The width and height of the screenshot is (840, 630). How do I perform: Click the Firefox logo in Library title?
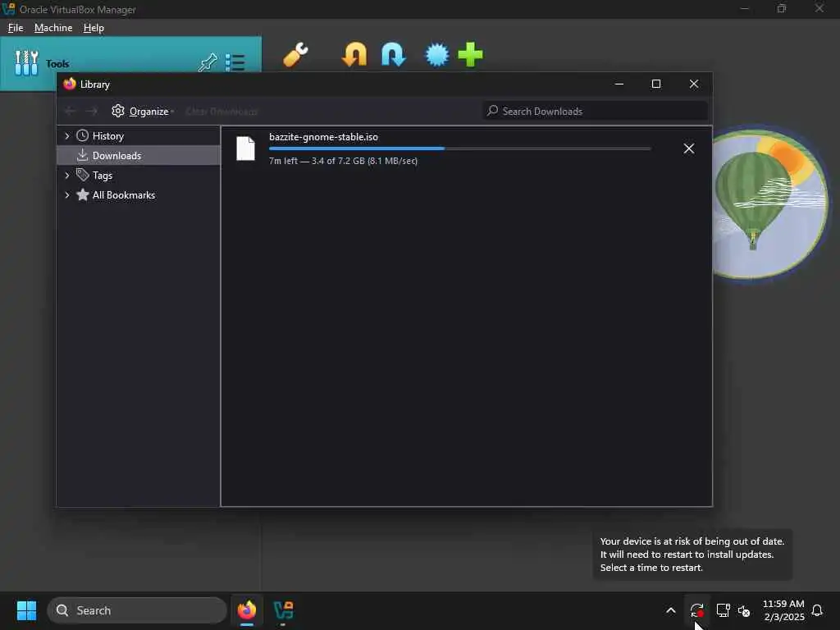70,84
